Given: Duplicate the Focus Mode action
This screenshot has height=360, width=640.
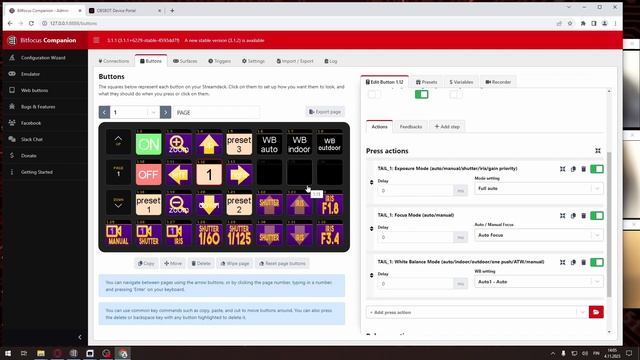Looking at the screenshot, I should (573, 216).
